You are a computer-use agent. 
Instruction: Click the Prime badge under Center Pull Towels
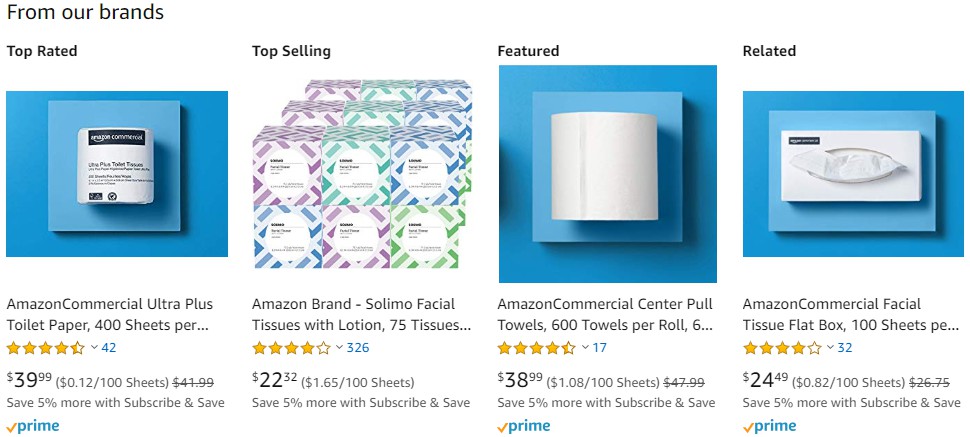tap(524, 426)
